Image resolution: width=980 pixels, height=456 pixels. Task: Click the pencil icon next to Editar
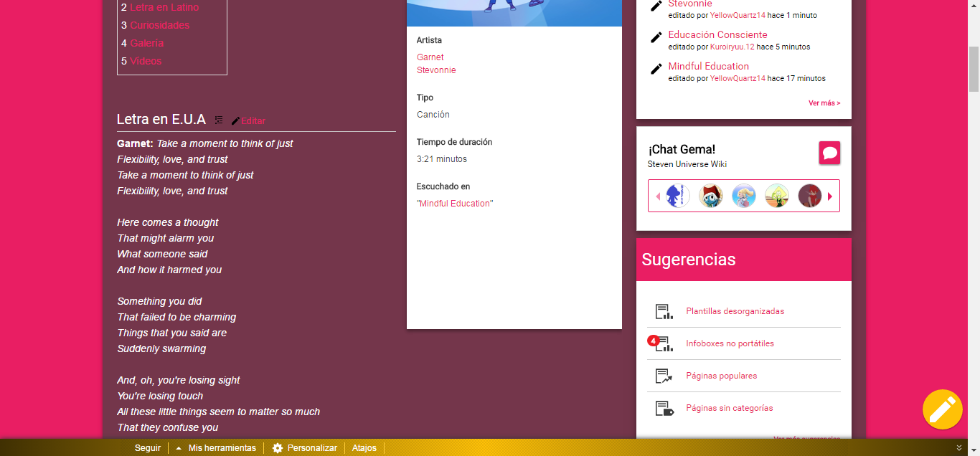pos(235,121)
